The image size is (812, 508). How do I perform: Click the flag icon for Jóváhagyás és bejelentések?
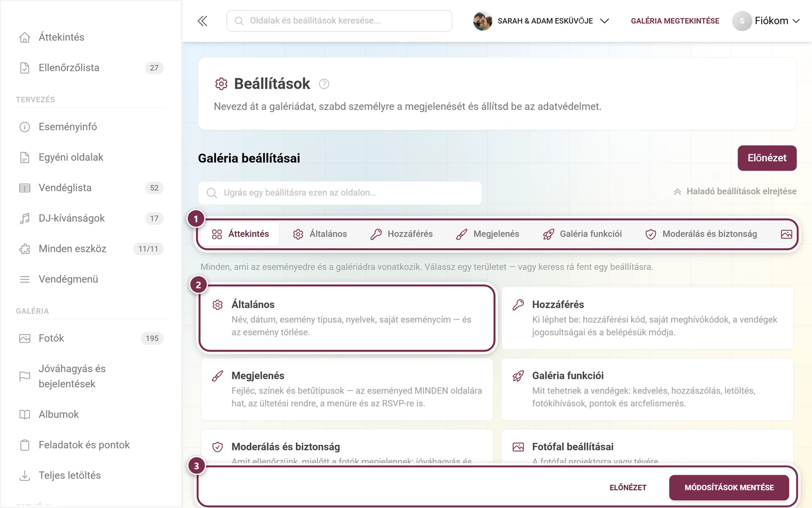(x=25, y=376)
